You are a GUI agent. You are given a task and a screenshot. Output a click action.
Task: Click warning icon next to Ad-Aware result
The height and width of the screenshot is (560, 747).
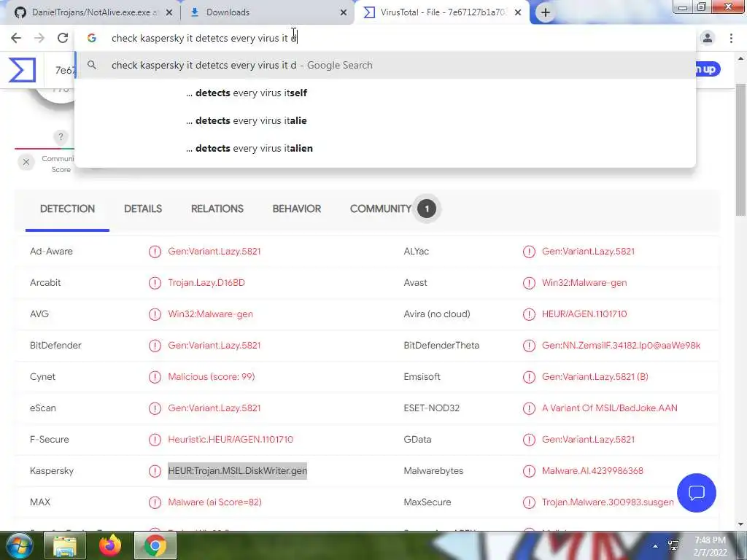(155, 252)
